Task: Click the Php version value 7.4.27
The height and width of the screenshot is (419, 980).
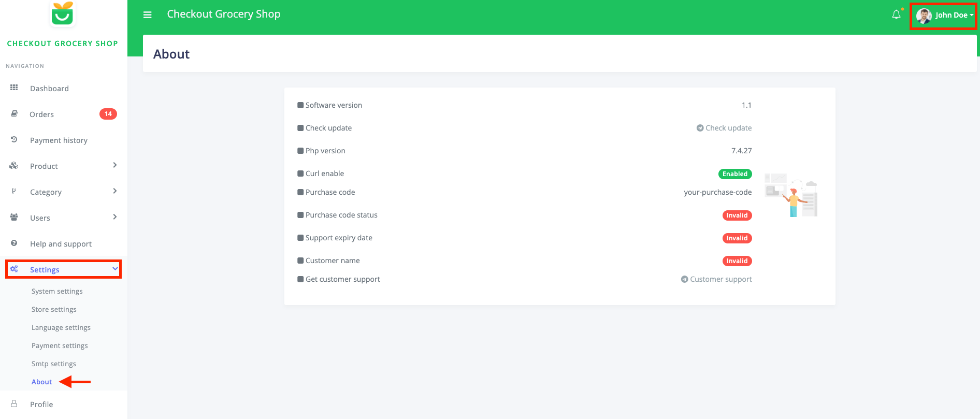Action: pos(742,151)
